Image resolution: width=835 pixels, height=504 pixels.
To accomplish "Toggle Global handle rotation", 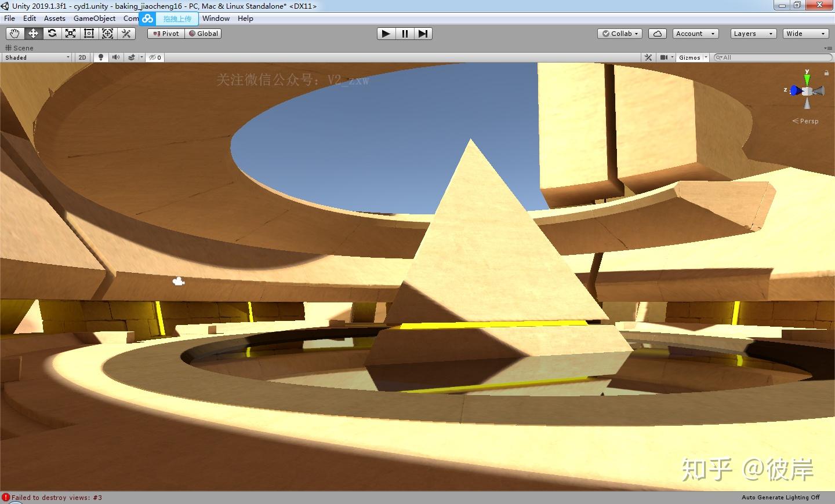I will pyautogui.click(x=203, y=34).
